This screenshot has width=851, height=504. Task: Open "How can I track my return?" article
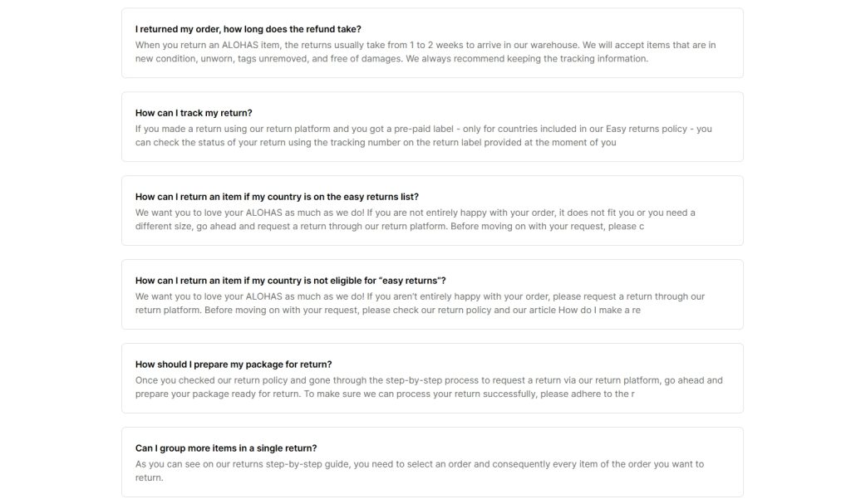coord(194,113)
